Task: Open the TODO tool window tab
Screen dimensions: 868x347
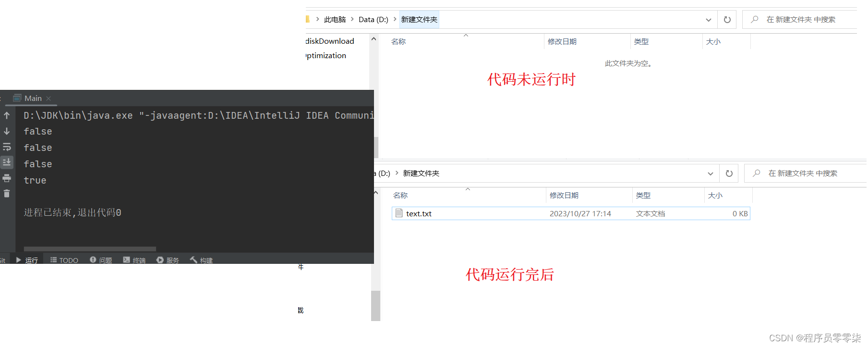Action: pos(64,260)
